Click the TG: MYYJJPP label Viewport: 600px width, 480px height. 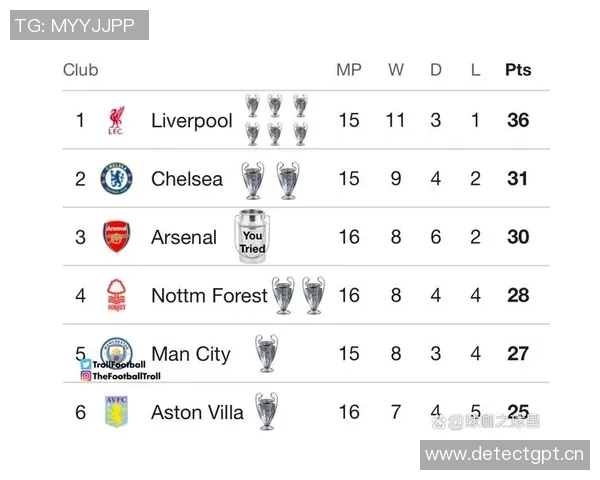[x=79, y=25]
